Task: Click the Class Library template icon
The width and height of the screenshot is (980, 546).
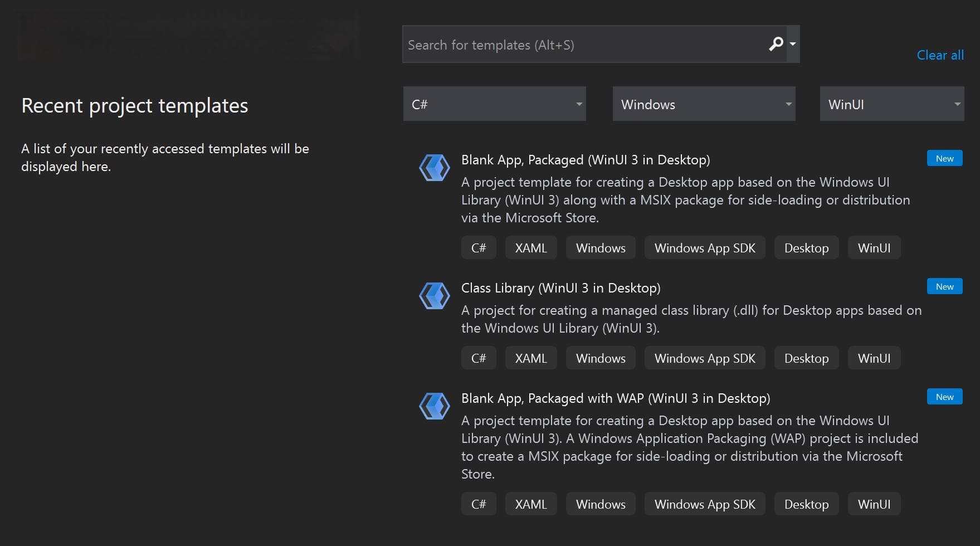Action: [x=435, y=296]
